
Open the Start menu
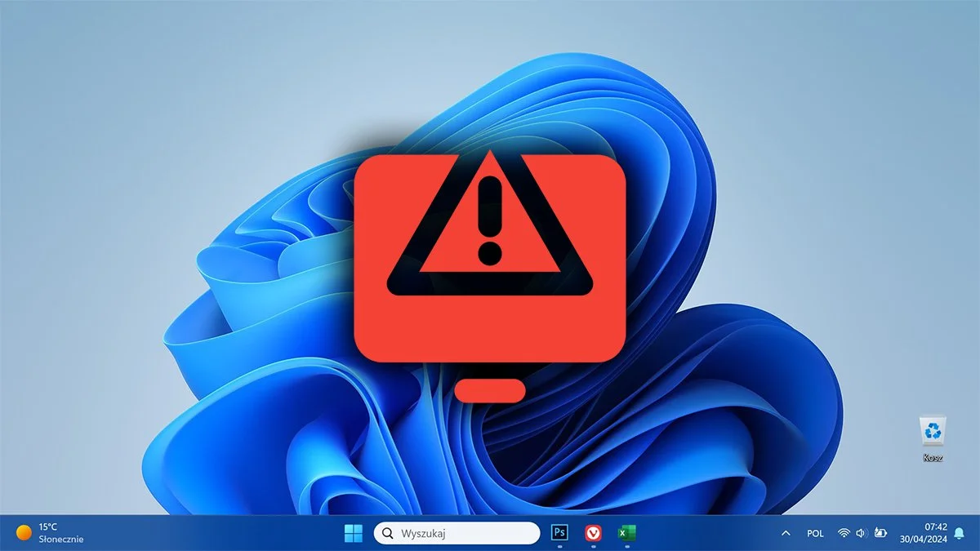tap(353, 532)
